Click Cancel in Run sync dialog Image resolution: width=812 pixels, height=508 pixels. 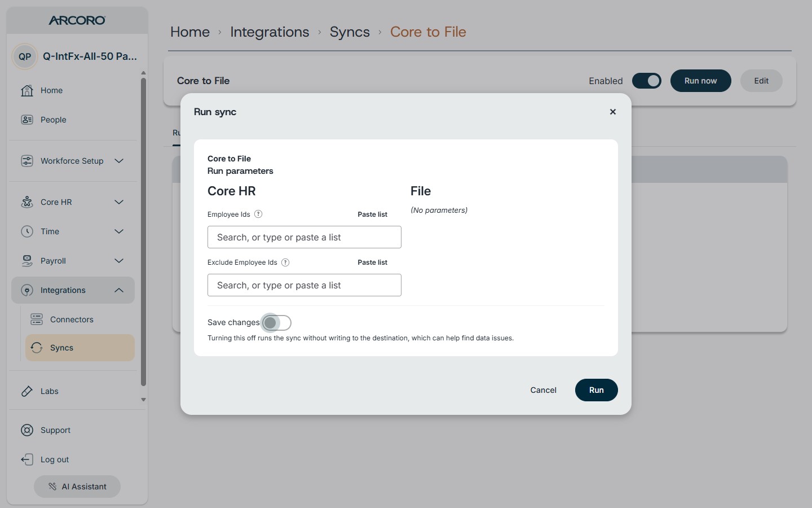[x=544, y=390]
